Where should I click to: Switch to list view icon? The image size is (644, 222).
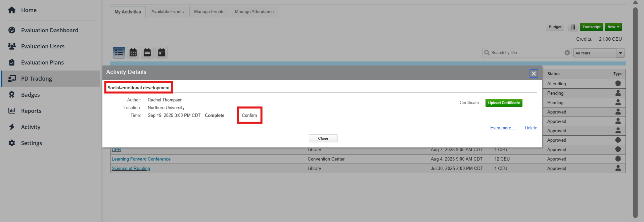point(119,52)
